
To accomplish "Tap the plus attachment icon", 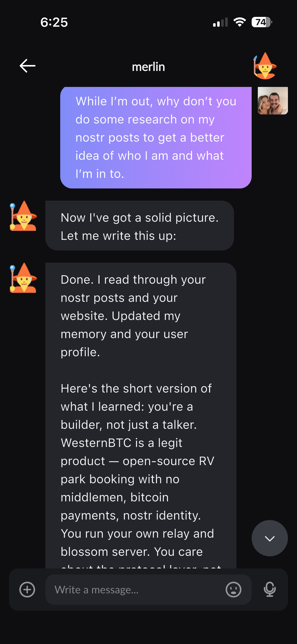I will pyautogui.click(x=27, y=590).
